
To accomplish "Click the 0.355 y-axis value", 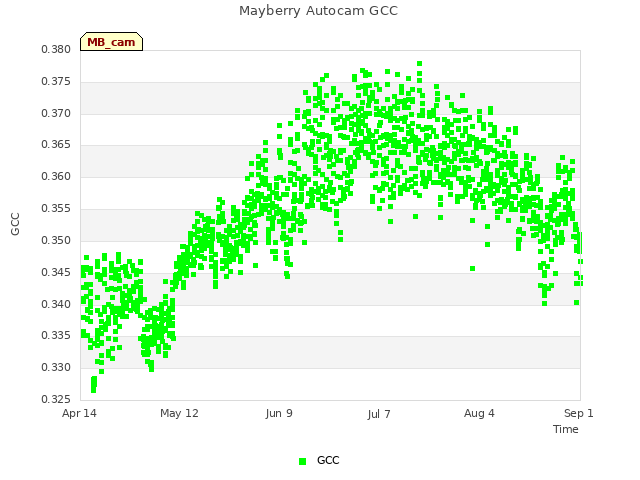I will click(x=56, y=209).
